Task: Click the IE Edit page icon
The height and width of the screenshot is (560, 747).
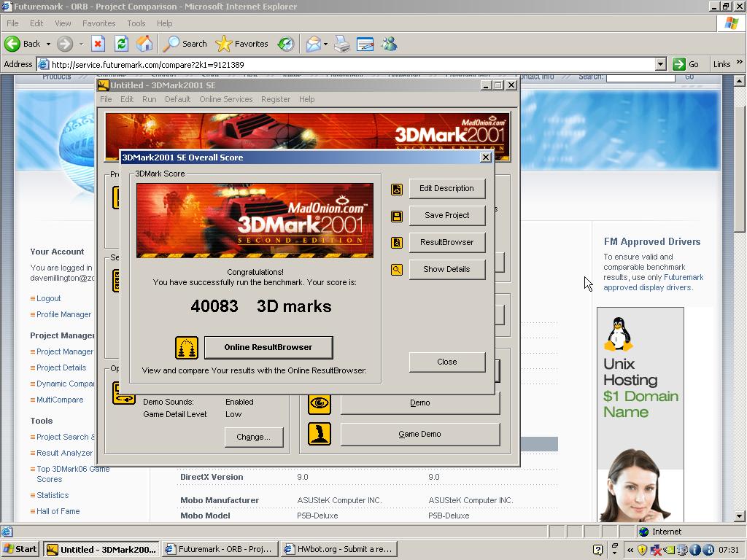Action: click(365, 44)
